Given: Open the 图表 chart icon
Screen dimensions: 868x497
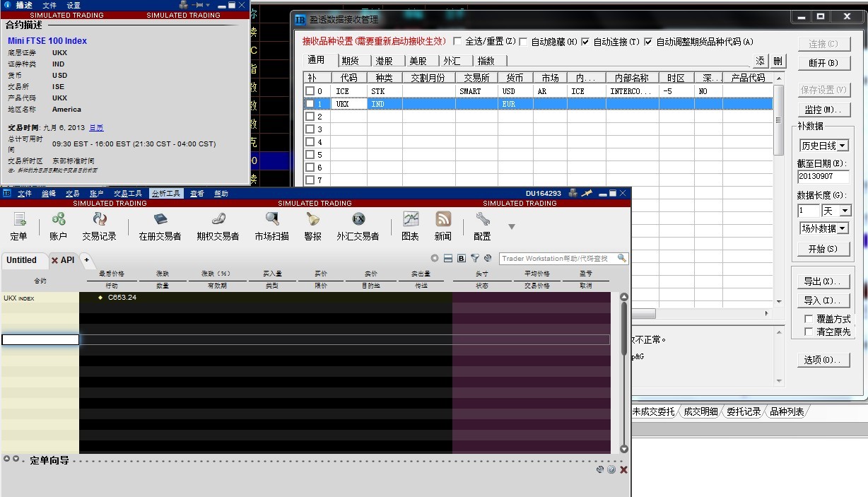Looking at the screenshot, I should (410, 226).
